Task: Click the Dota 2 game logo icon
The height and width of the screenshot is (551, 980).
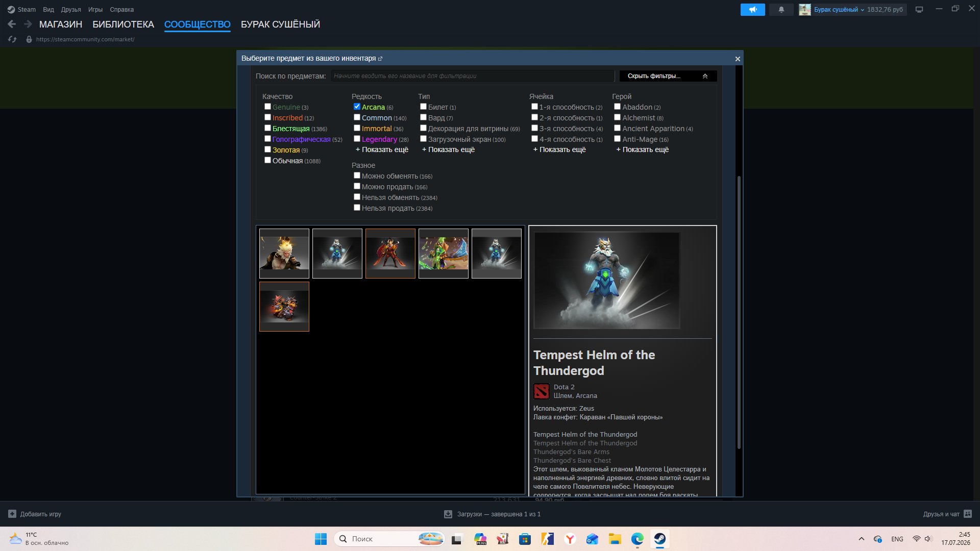Action: coord(542,391)
